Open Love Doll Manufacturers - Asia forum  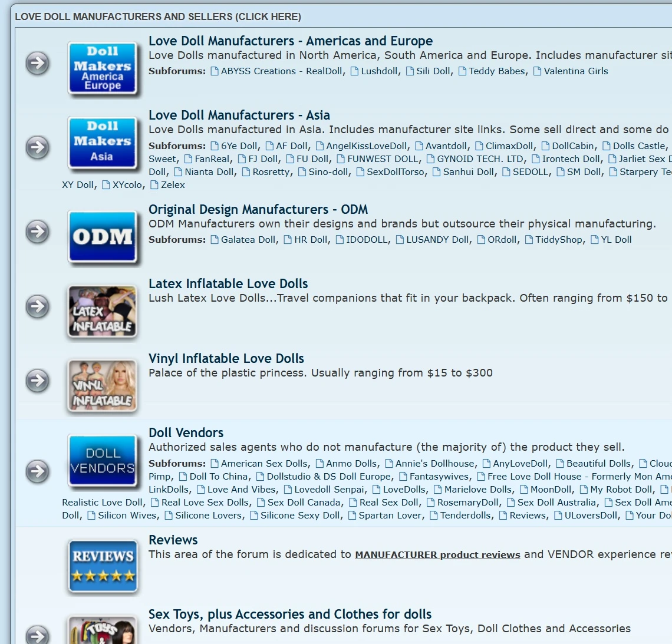coord(239,115)
